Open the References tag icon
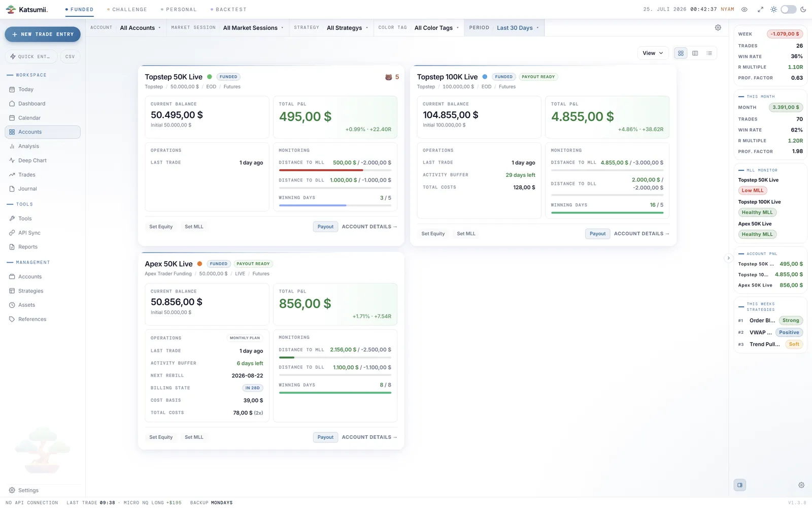The height and width of the screenshot is (508, 812). click(x=12, y=320)
